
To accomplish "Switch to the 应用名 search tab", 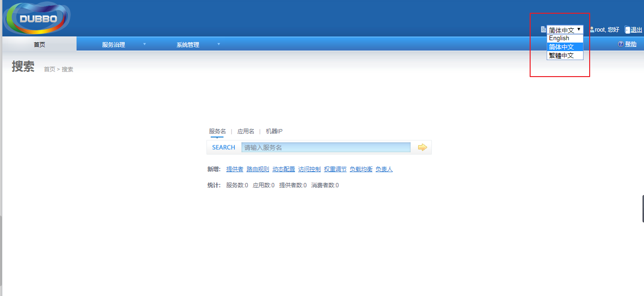I will coord(245,131).
